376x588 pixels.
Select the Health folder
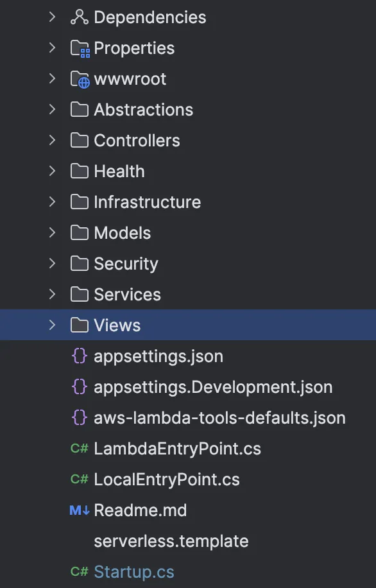pyautogui.click(x=119, y=171)
